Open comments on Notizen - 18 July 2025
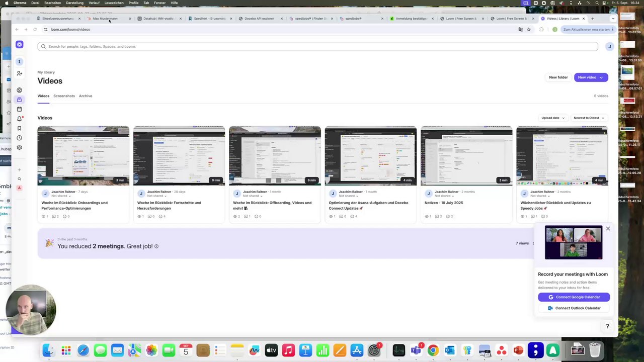 point(439,216)
